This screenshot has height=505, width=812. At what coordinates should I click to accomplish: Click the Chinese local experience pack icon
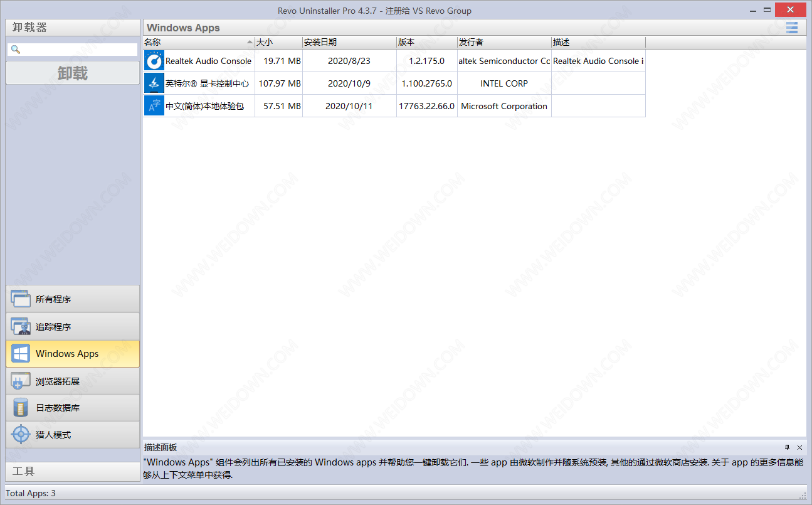click(x=154, y=106)
